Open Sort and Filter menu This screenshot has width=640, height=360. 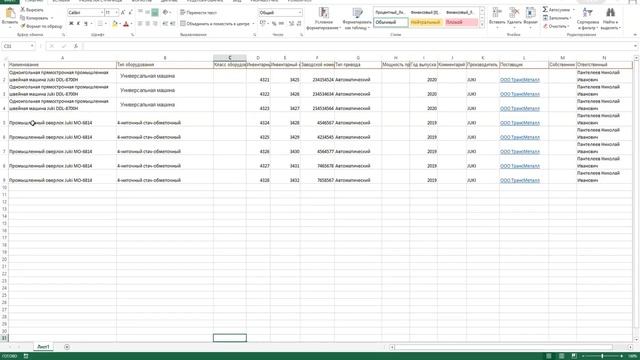pos(588,19)
